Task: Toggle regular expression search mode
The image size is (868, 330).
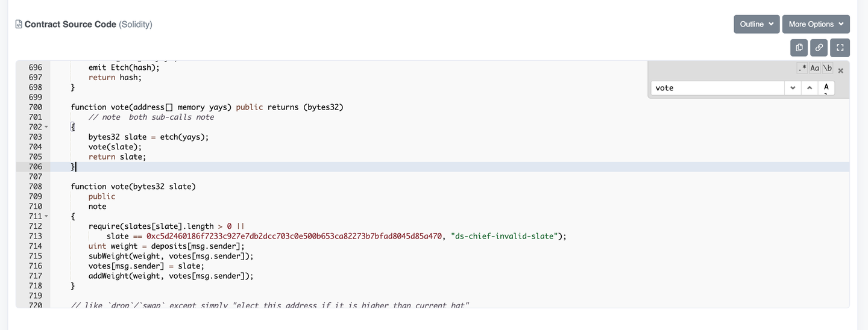Action: click(802, 69)
